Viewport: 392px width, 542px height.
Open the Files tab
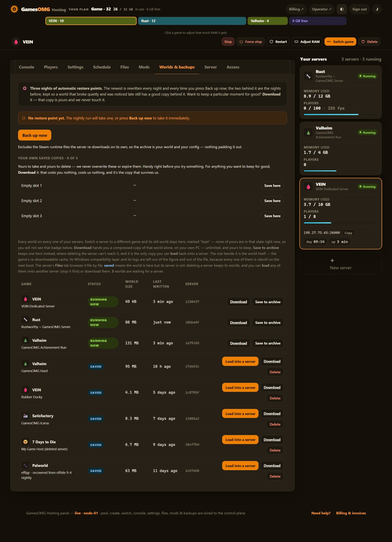125,67
